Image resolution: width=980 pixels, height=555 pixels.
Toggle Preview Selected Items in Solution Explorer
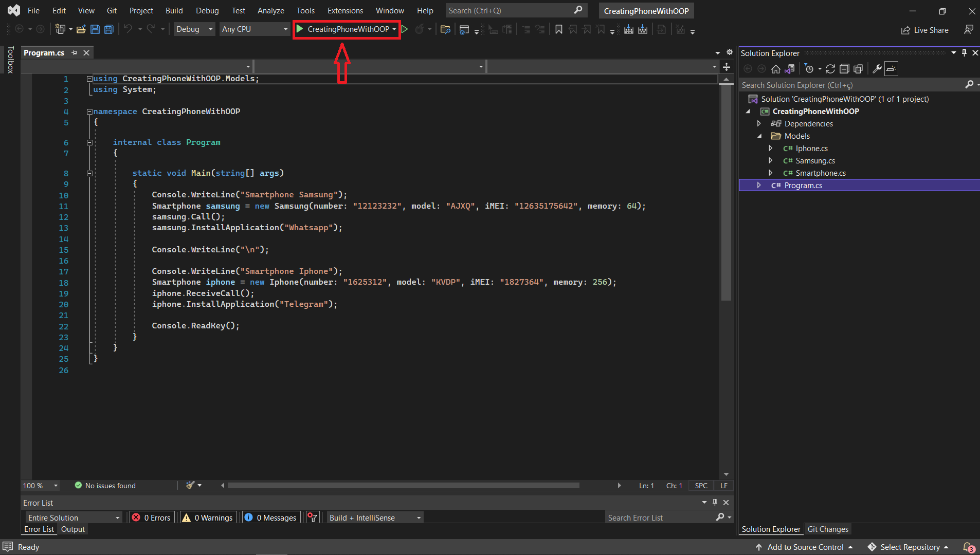[858, 69]
